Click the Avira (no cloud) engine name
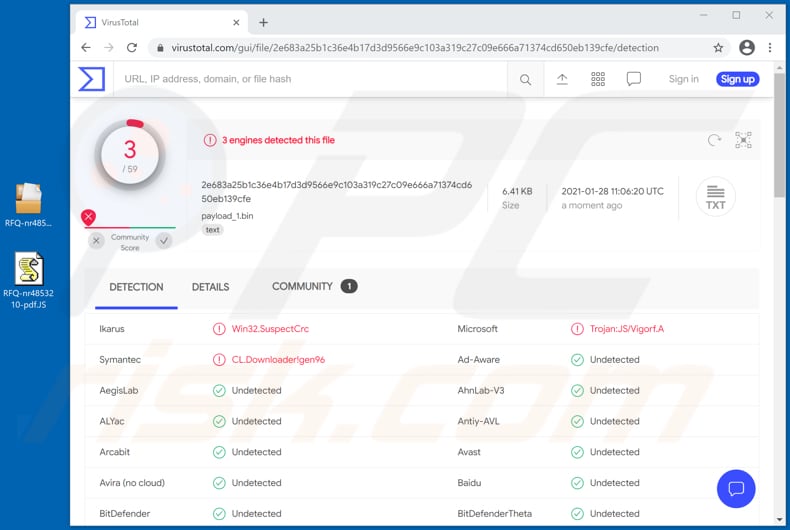The image size is (790, 530). click(x=132, y=483)
